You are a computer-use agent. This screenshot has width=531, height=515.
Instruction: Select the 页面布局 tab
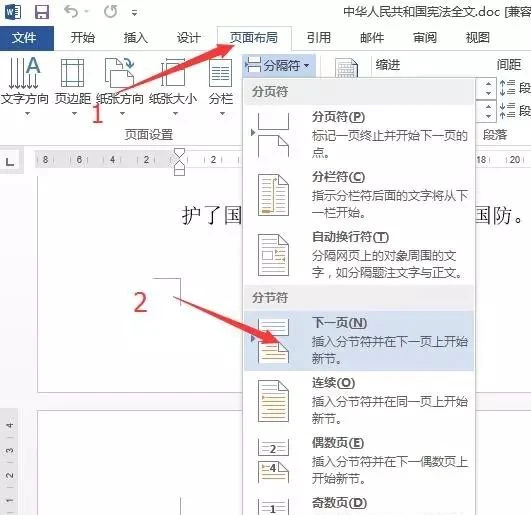[x=254, y=38]
